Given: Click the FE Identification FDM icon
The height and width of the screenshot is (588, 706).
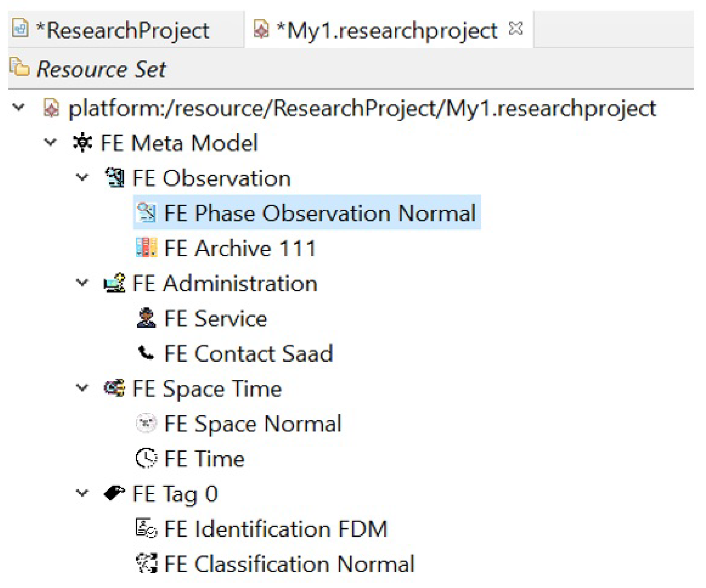Looking at the screenshot, I should coord(146,528).
